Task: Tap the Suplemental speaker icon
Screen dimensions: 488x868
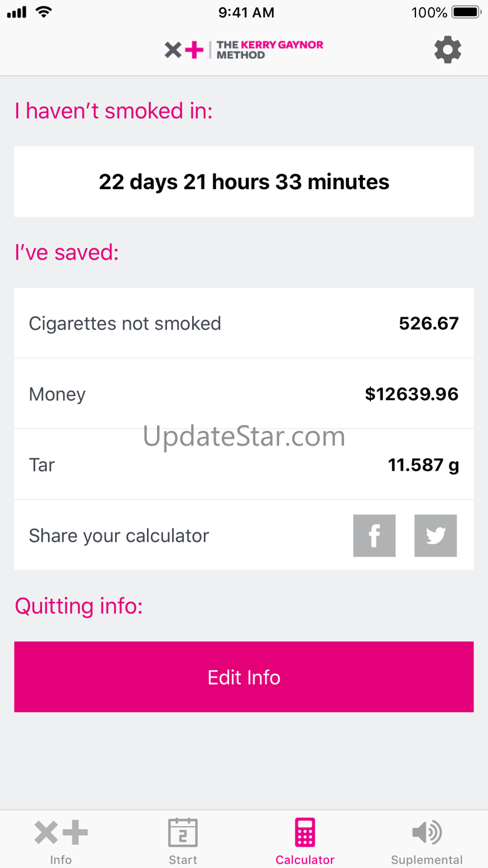Action: tap(427, 832)
